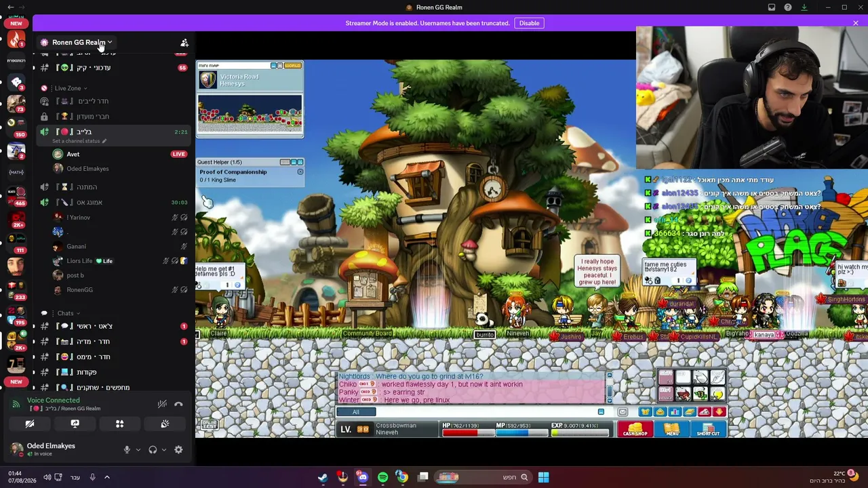Screen dimensions: 868x488
Task: Open the server with the 73 badge
Action: (x=16, y=103)
